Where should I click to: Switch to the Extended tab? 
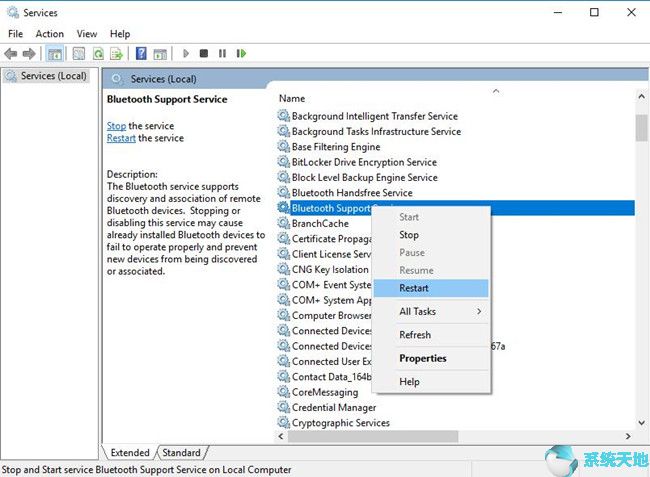pos(130,453)
